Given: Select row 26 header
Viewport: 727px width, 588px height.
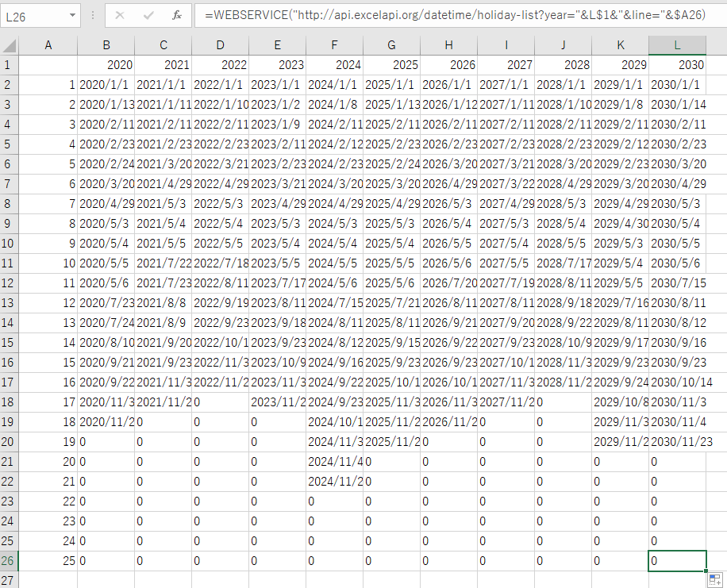Looking at the screenshot, I should pyautogui.click(x=10, y=561).
